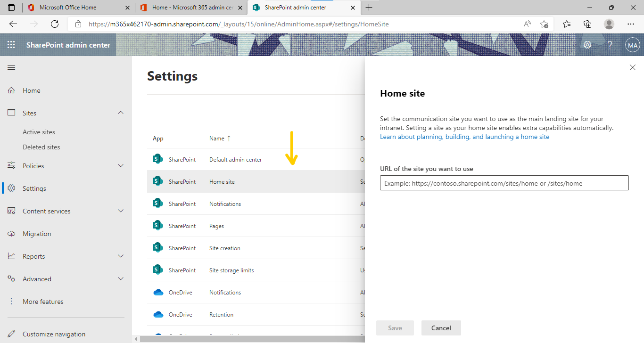Viewport: 644px width, 343px height.
Task: Open the app launcher waffle icon
Action: pos(11,45)
